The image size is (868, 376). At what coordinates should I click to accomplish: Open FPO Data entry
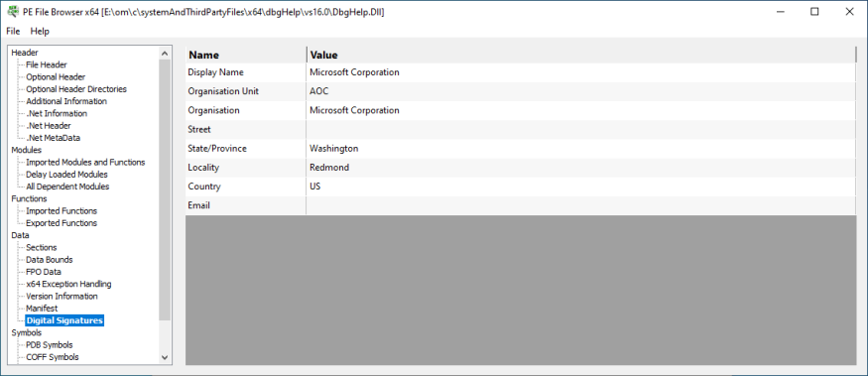[x=44, y=272]
